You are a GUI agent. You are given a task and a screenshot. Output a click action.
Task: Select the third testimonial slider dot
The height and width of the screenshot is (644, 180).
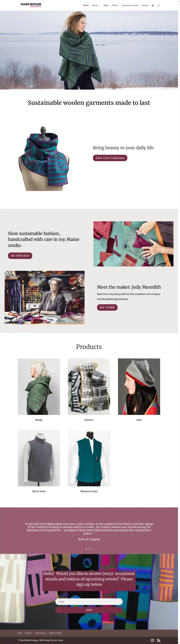[x=91, y=549]
